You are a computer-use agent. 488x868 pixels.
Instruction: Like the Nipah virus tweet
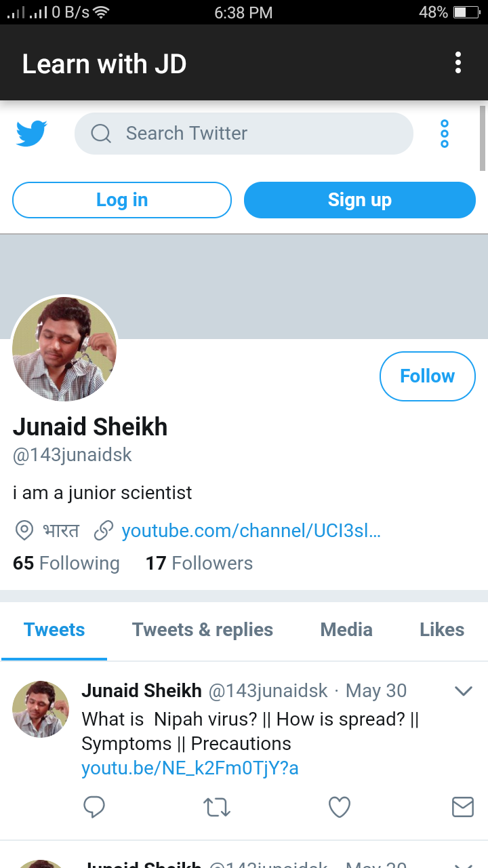(340, 807)
